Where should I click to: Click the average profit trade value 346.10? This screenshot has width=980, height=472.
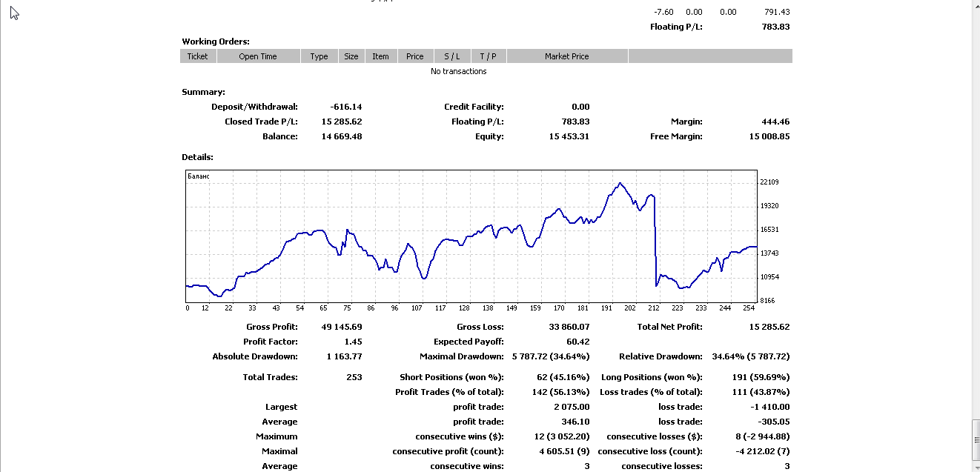576,422
